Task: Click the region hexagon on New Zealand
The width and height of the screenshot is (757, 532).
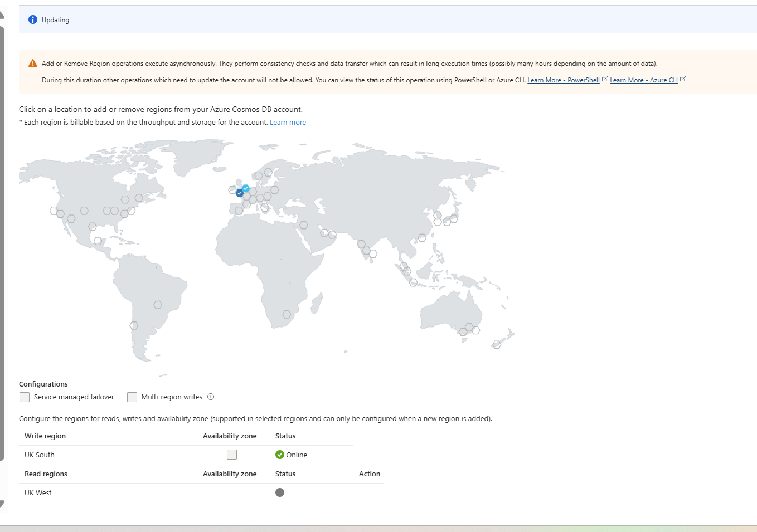Action: pos(497,345)
